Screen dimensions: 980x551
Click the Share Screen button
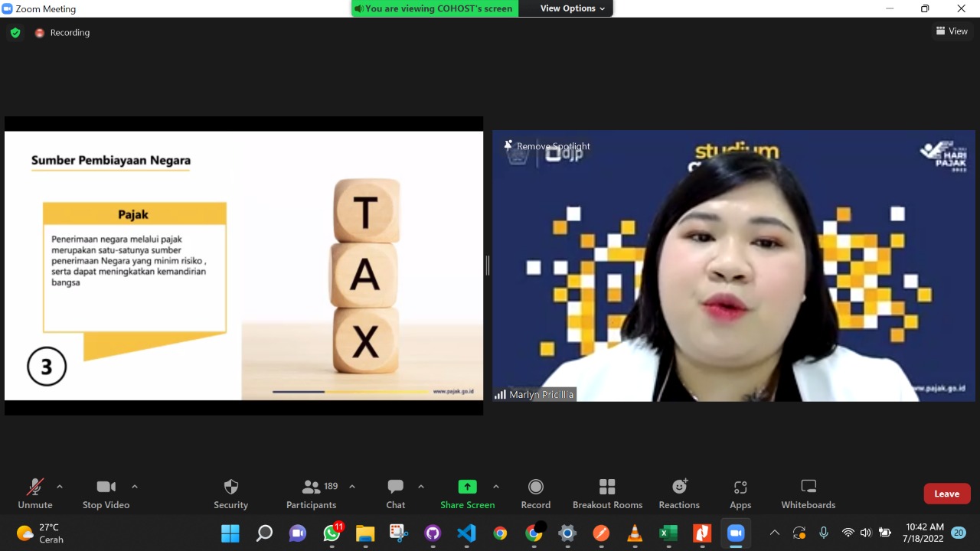[467, 494]
